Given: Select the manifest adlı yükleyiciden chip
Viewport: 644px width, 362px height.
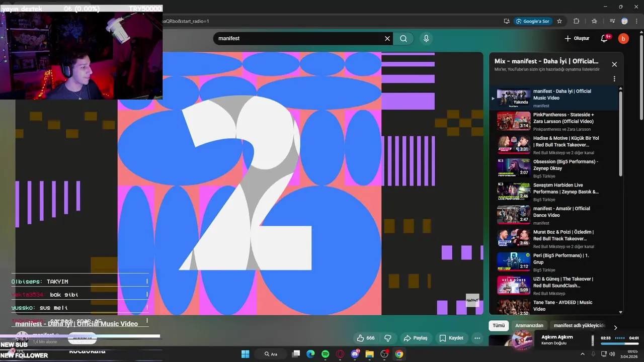Looking at the screenshot, I should click(x=579, y=326).
